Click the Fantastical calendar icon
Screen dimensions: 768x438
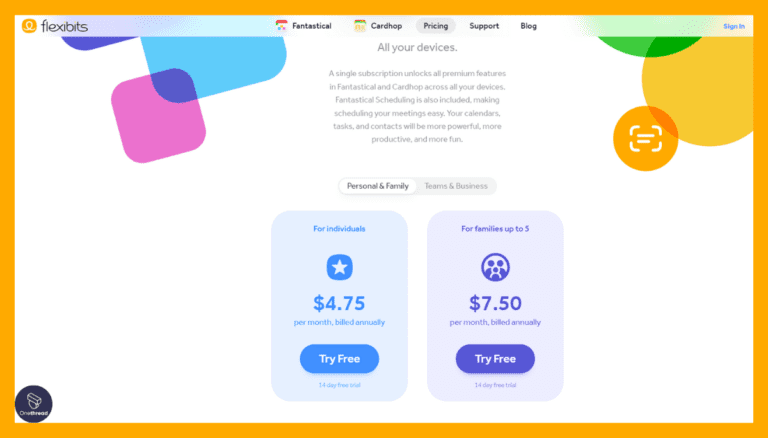click(282, 26)
